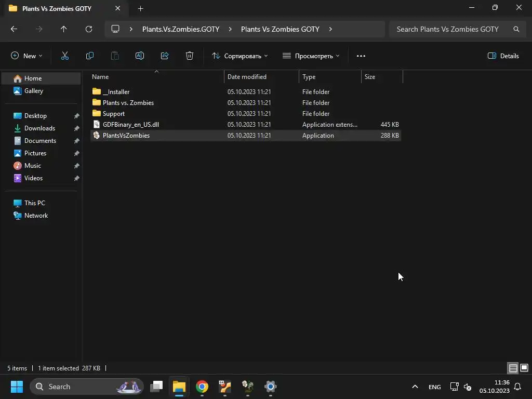Expand chevron after PC icon in path
532x399 pixels.
click(x=131, y=29)
